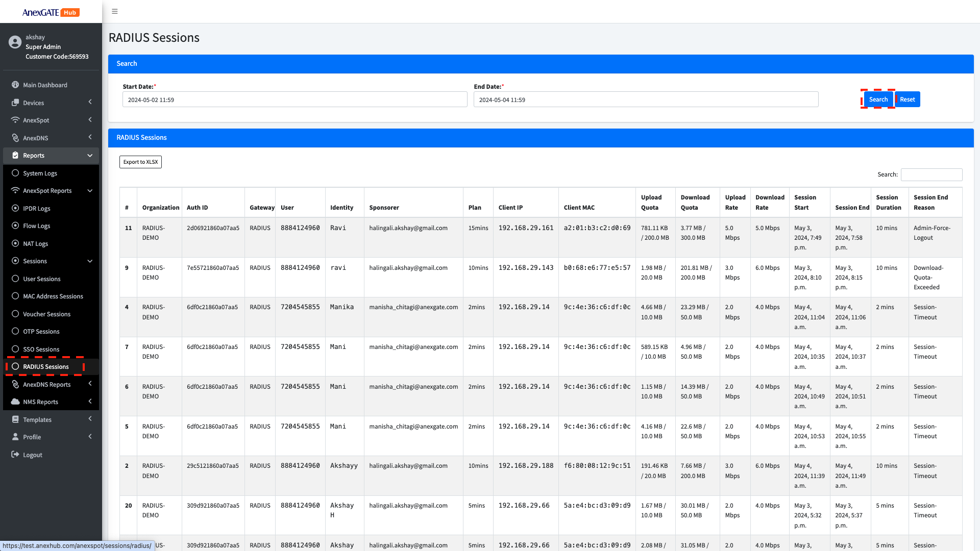Viewport: 980px width, 551px height.
Task: Click the Logout icon in sidebar
Action: (15, 455)
